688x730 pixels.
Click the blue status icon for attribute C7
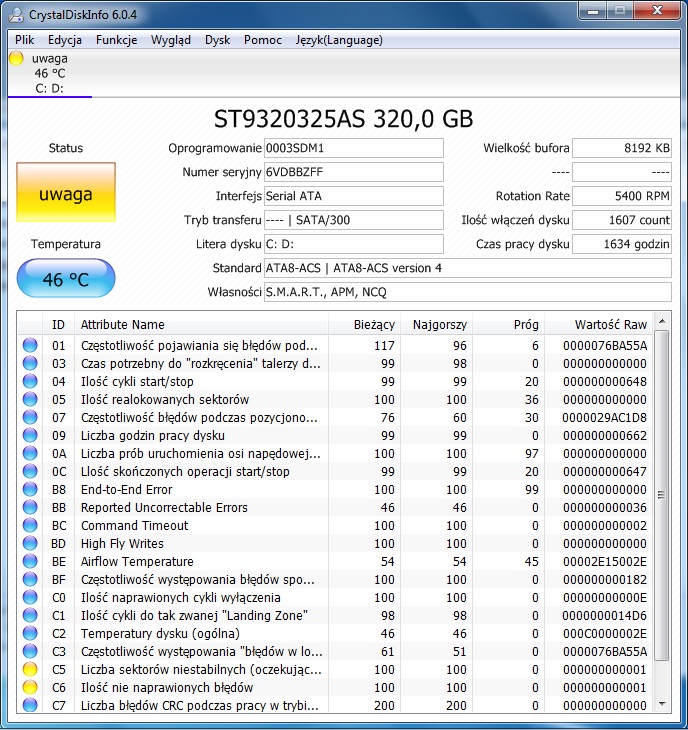pos(30,705)
